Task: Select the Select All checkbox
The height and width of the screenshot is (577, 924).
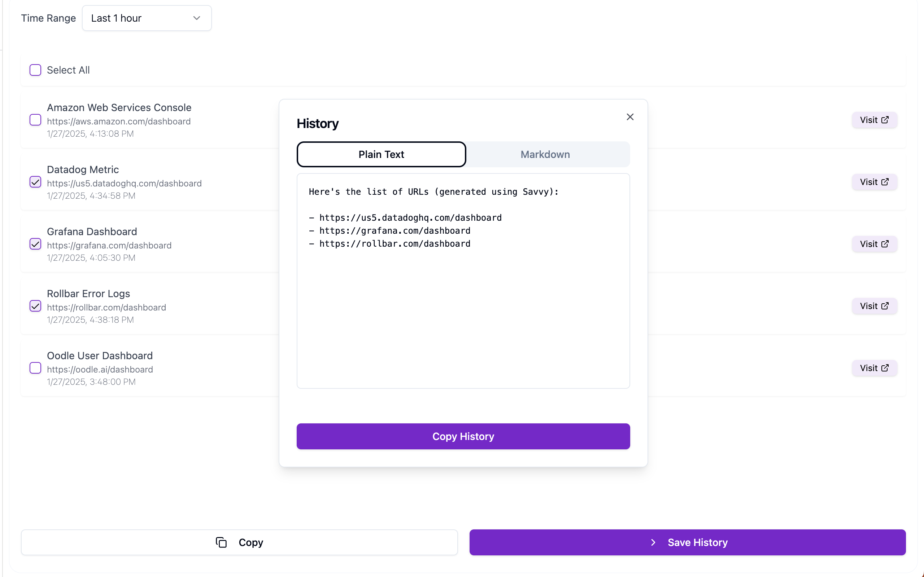Action: 35,70
